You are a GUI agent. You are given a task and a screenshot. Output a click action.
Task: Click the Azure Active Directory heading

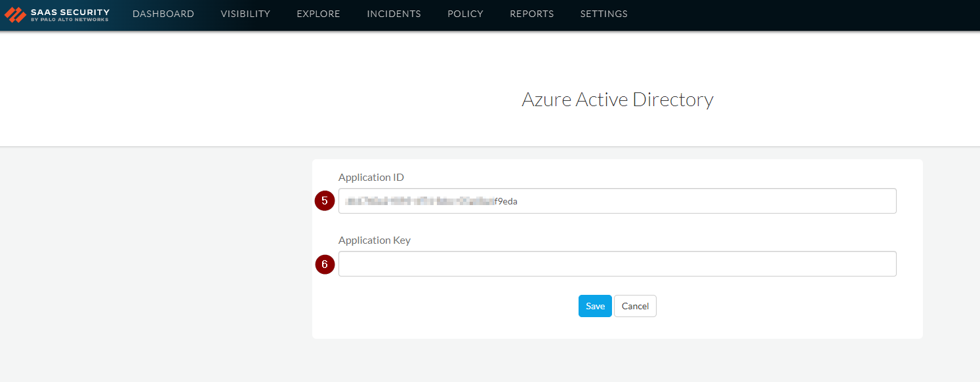(x=617, y=100)
